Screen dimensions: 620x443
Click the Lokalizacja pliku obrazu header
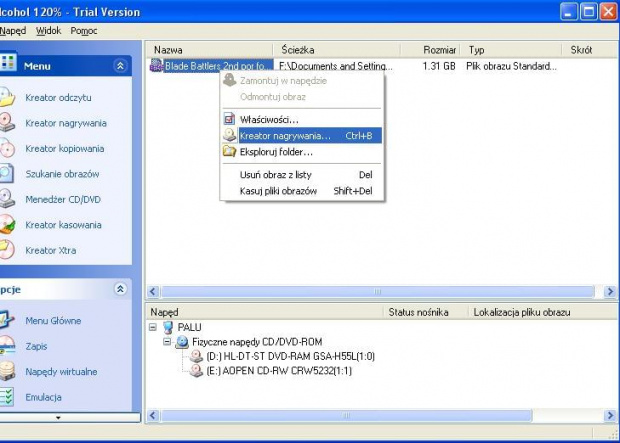pyautogui.click(x=542, y=312)
